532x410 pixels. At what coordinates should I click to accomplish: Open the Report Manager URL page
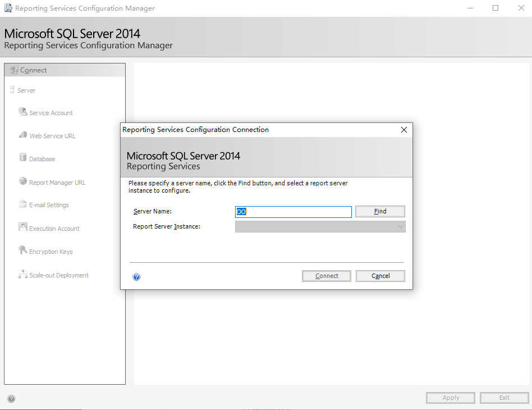pyautogui.click(x=57, y=183)
